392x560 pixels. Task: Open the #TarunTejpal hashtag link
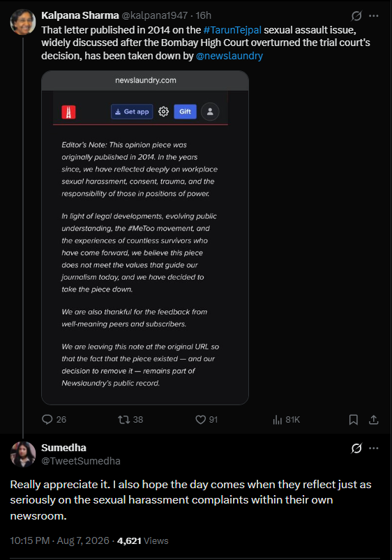232,30
